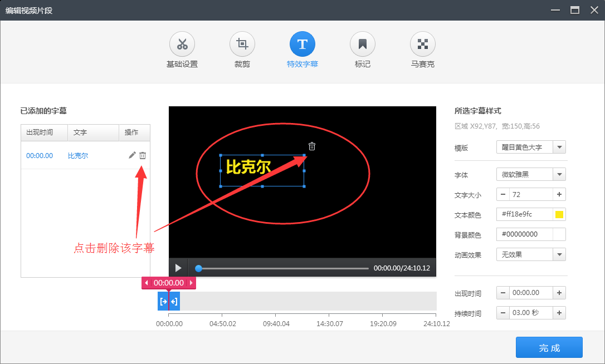
Task: Click the pink 00:00.00 timeline marker
Action: point(169,283)
